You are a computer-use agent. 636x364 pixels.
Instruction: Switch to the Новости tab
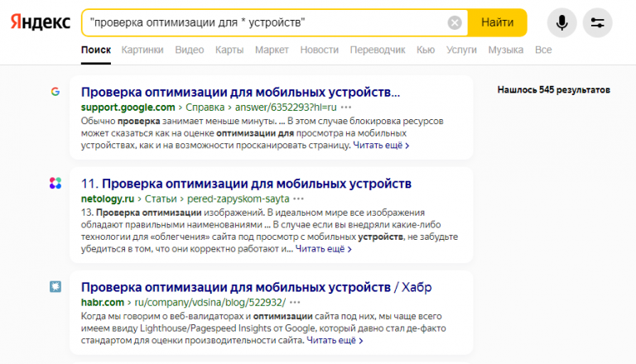tap(319, 50)
